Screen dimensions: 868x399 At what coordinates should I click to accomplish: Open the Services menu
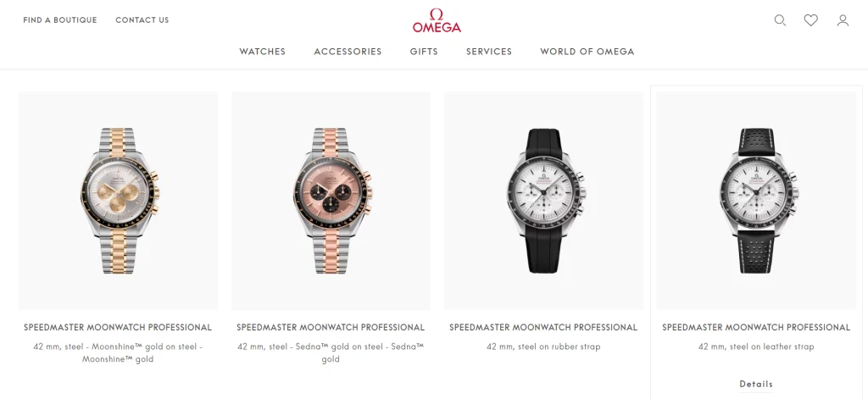click(489, 52)
